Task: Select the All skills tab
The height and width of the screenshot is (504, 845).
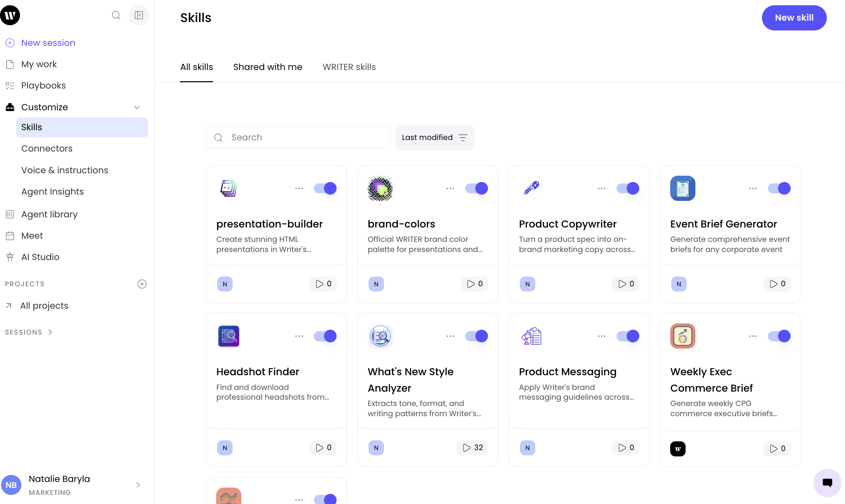Action: pos(197,67)
